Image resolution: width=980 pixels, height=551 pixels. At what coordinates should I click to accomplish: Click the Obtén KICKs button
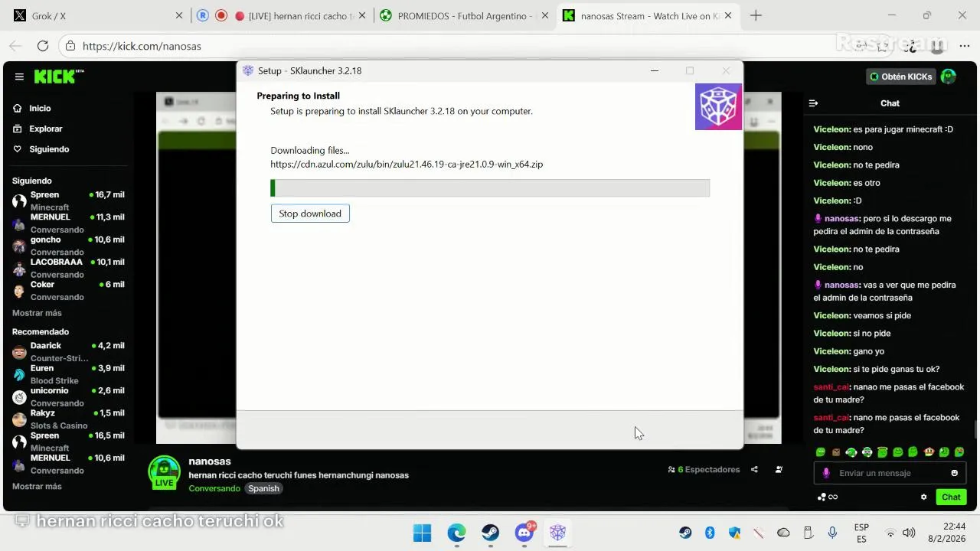pyautogui.click(x=900, y=77)
